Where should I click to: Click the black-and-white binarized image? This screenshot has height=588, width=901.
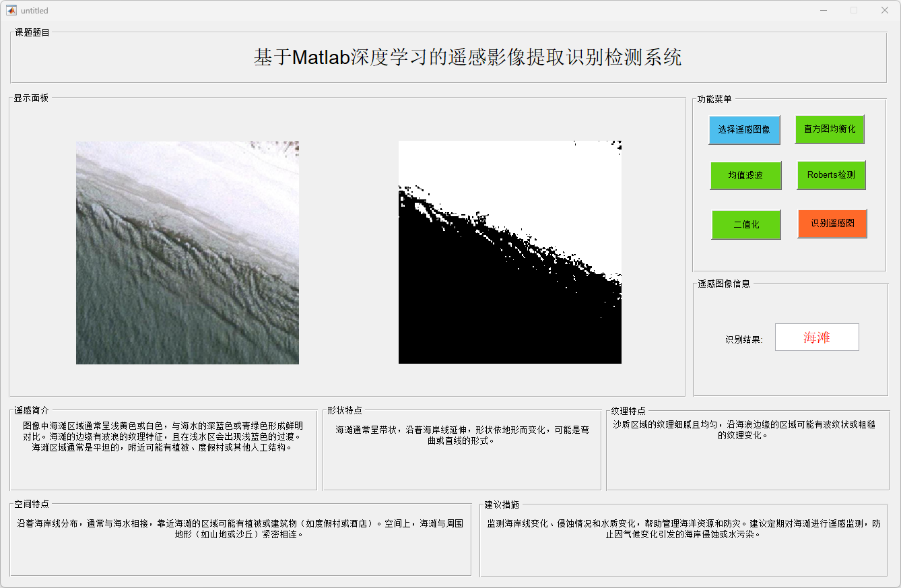tap(510, 252)
